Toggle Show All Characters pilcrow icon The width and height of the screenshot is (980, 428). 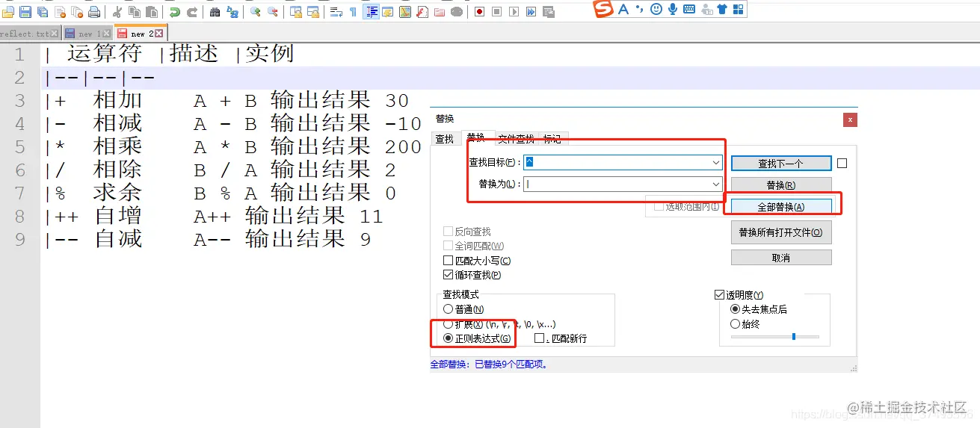353,12
